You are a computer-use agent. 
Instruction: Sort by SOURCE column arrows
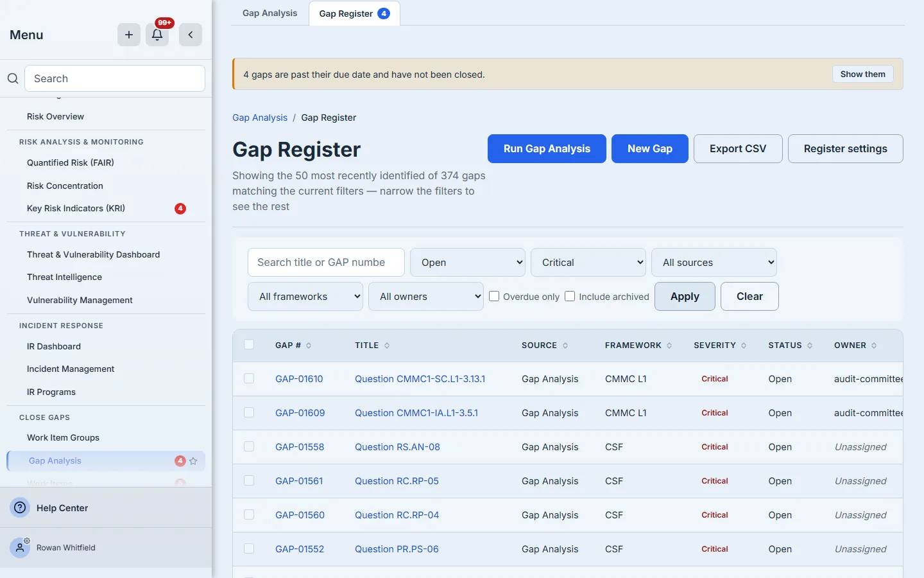coord(565,346)
